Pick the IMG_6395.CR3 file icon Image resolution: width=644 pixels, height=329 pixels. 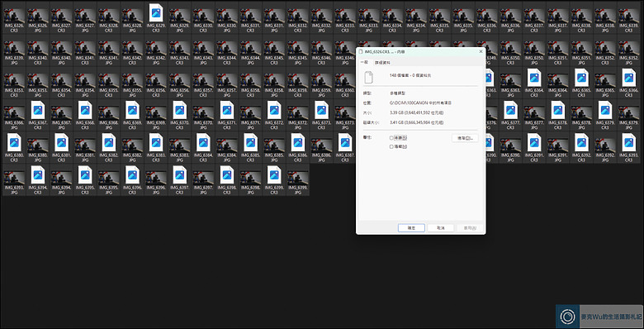point(85,174)
